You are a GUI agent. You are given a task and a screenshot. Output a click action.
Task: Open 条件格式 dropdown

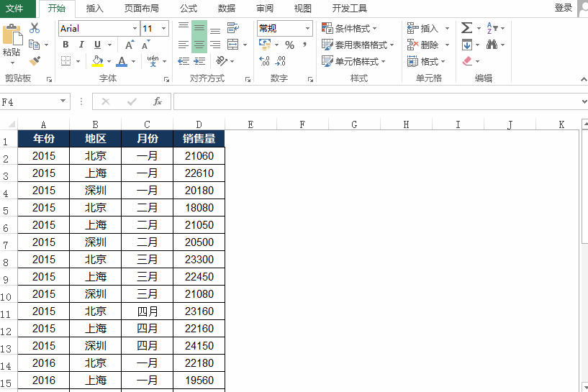pos(349,29)
